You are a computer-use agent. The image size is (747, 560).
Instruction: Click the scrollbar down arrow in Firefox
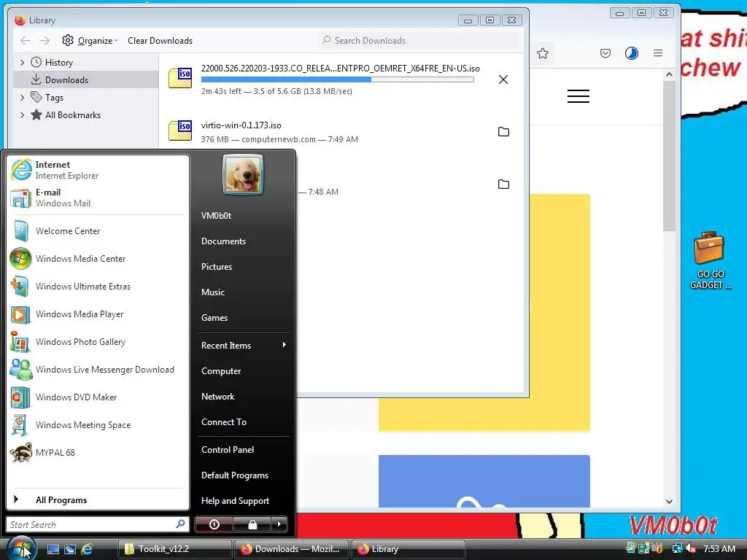(x=670, y=502)
